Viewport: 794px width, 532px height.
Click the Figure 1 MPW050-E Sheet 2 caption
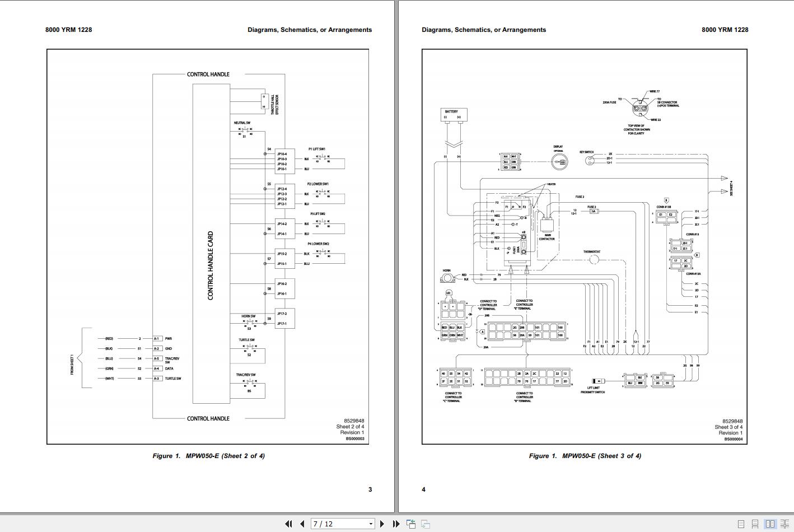[208, 456]
